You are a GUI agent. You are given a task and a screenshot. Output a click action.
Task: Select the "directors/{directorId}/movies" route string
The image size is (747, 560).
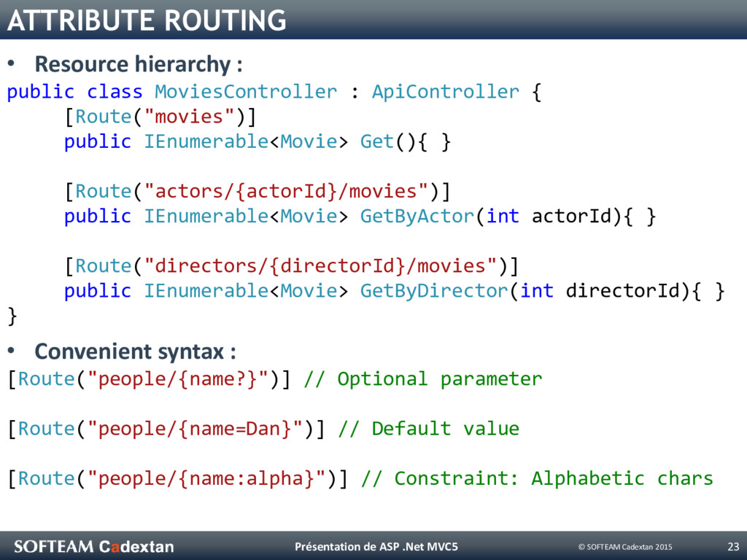click(x=320, y=265)
